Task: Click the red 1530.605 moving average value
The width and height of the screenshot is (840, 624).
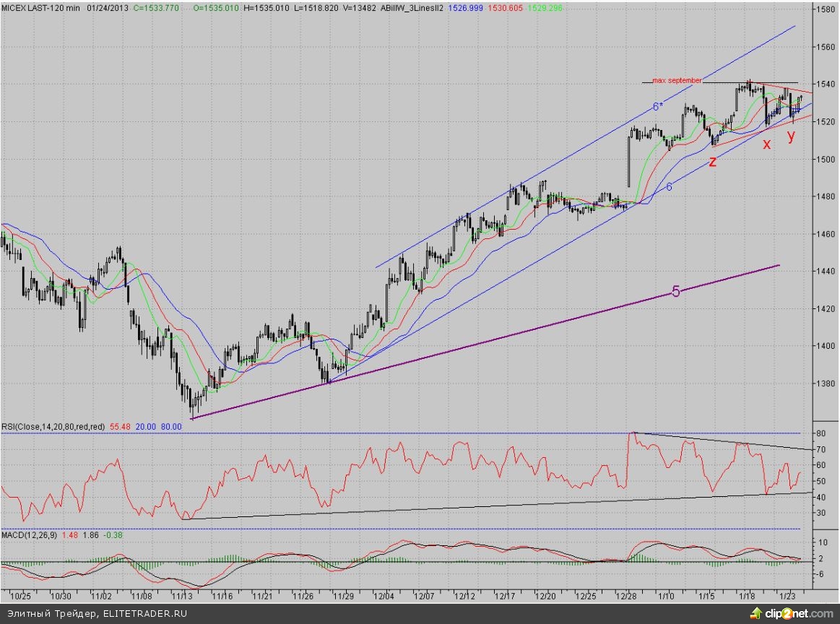Action: 493,8
